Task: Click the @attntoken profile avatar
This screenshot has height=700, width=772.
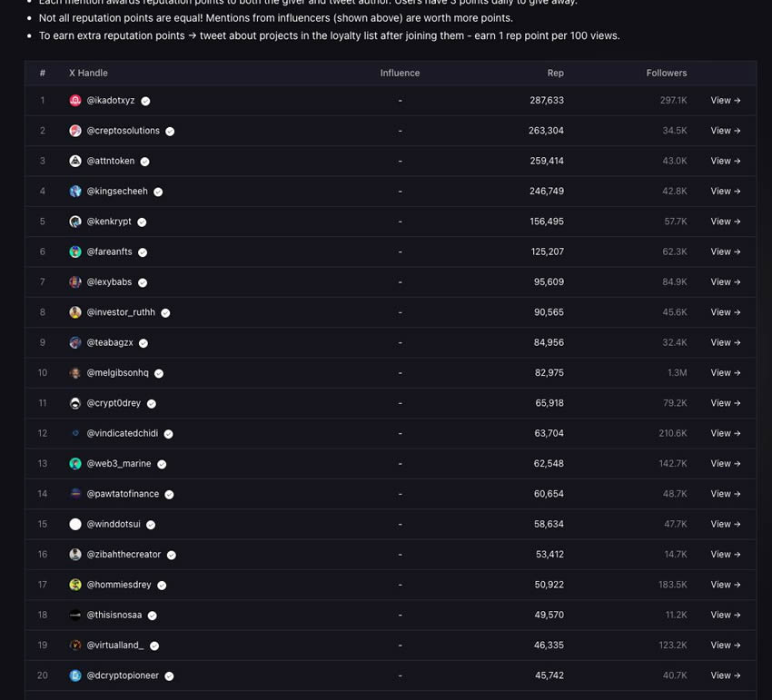Action: click(75, 162)
